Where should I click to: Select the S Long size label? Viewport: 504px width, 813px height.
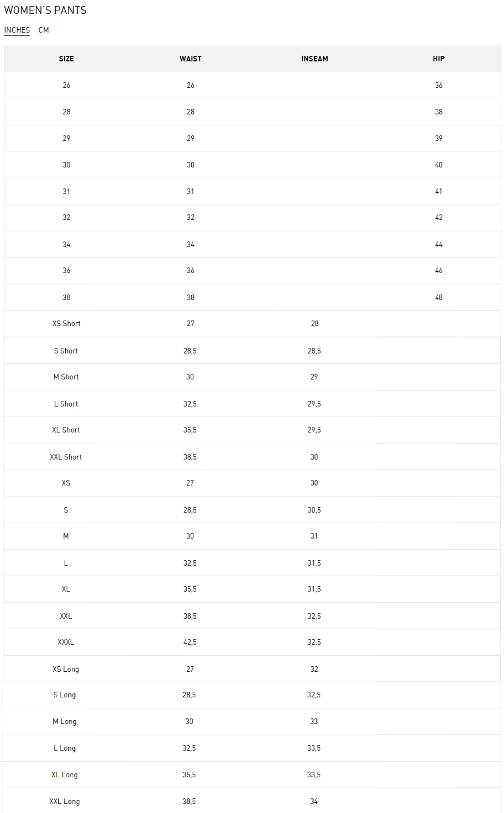65,695
